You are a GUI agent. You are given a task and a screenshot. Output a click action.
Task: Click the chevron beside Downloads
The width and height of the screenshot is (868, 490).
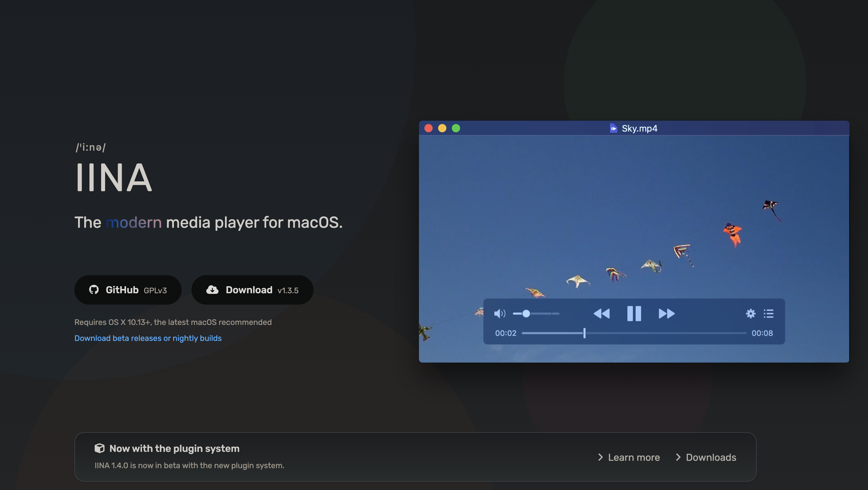point(678,457)
